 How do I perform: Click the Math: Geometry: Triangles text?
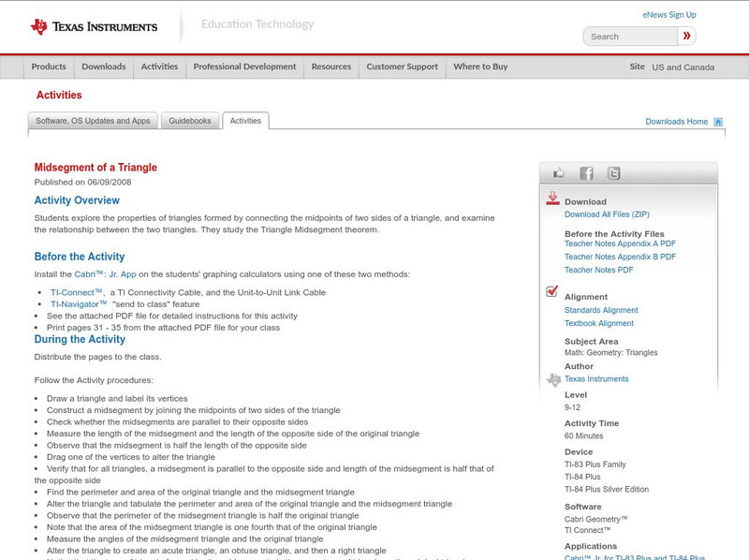click(x=611, y=353)
